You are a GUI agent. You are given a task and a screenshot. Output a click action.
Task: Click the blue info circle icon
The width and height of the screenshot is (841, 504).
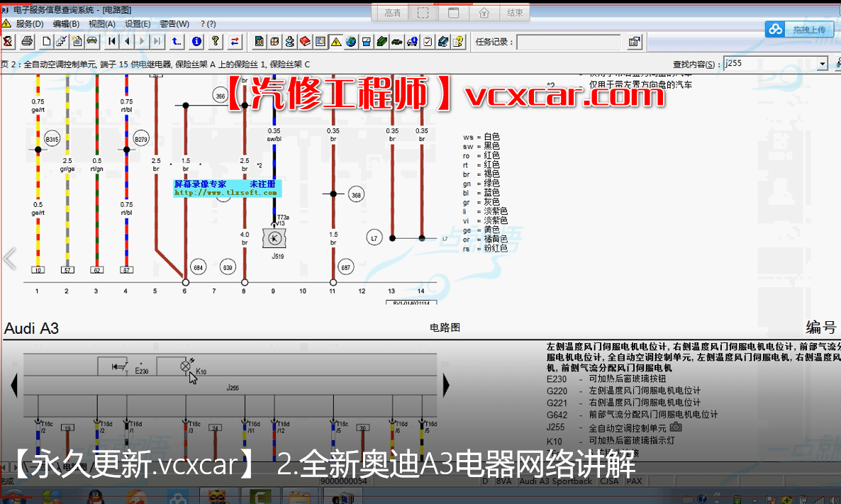(197, 41)
